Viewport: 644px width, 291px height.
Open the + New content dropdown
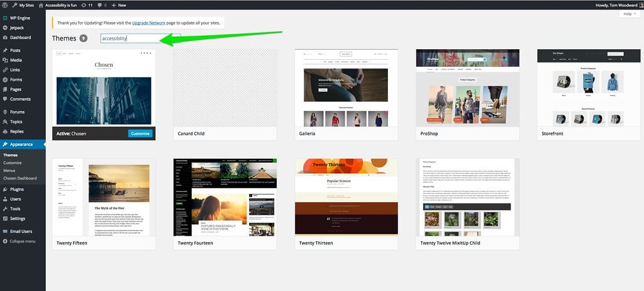(119, 4)
